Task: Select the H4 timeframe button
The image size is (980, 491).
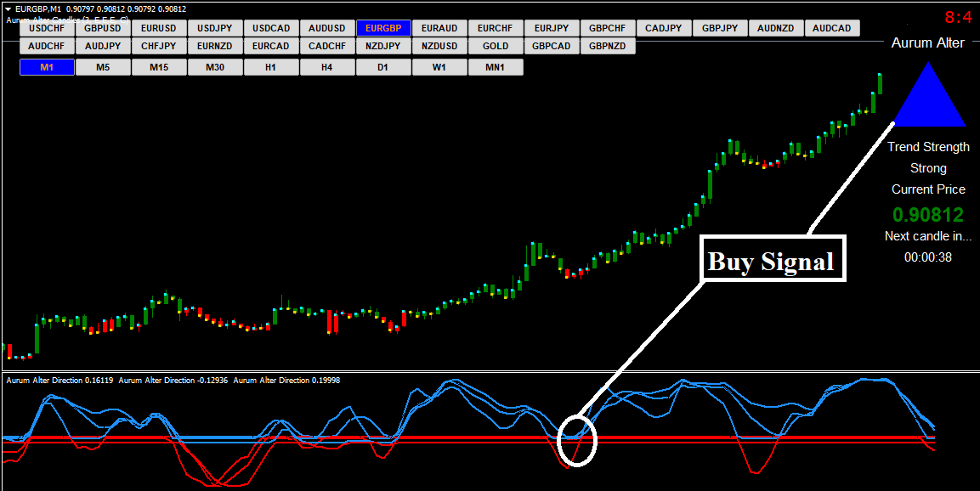Action: point(327,67)
